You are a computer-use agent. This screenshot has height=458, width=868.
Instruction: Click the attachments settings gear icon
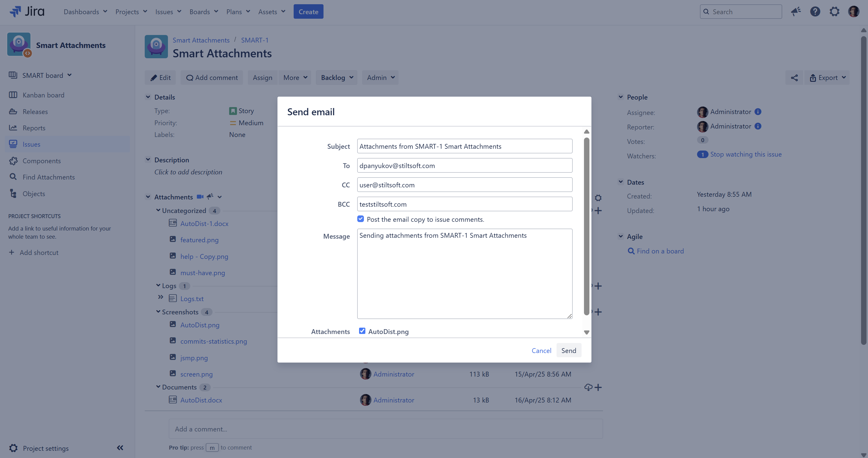tap(598, 198)
